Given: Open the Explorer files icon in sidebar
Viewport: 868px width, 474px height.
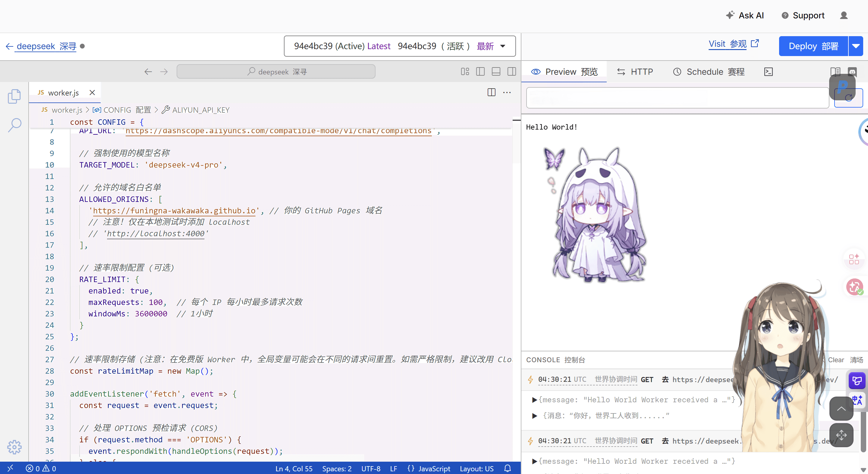Looking at the screenshot, I should [x=14, y=96].
